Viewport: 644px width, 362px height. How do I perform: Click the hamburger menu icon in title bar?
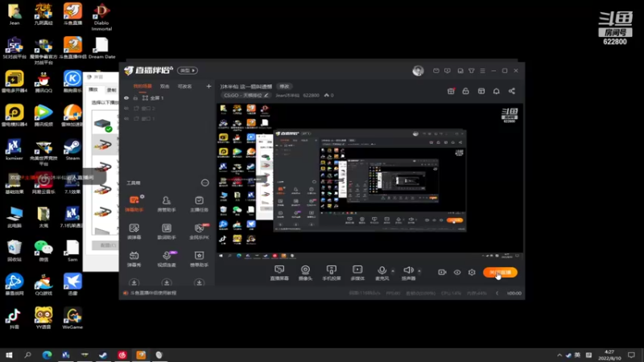coord(482,71)
